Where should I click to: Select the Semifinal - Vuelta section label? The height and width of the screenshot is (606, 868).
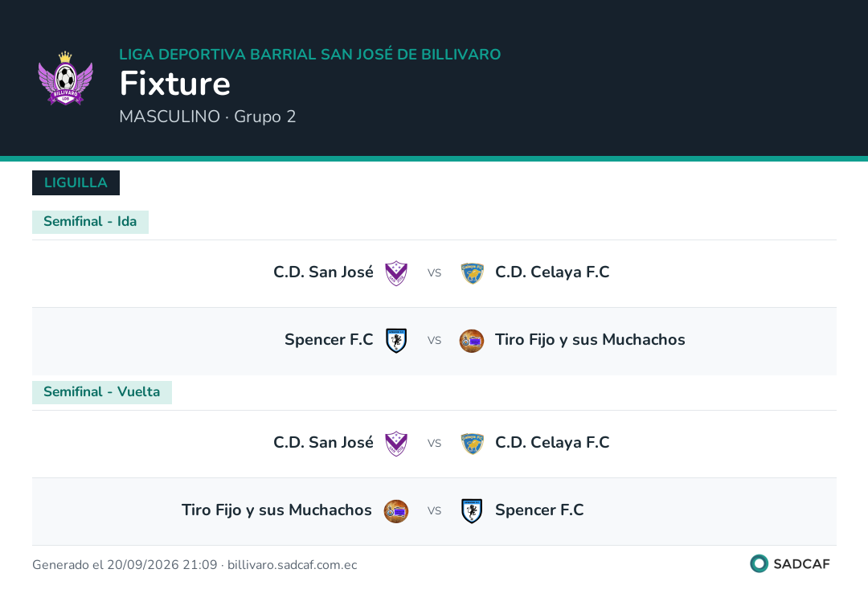(x=102, y=392)
